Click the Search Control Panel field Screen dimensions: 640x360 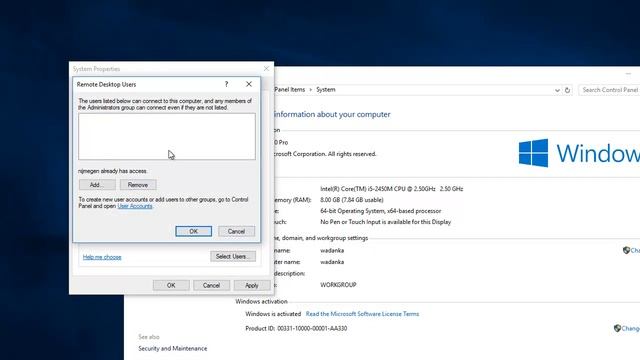609,90
